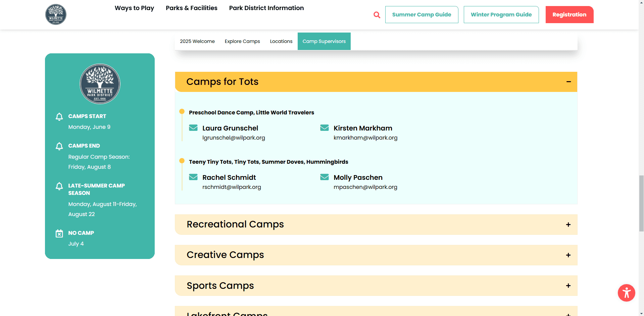The image size is (644, 316).
Task: Click envelope icon beside Rachel Schmidt
Action: tap(193, 177)
